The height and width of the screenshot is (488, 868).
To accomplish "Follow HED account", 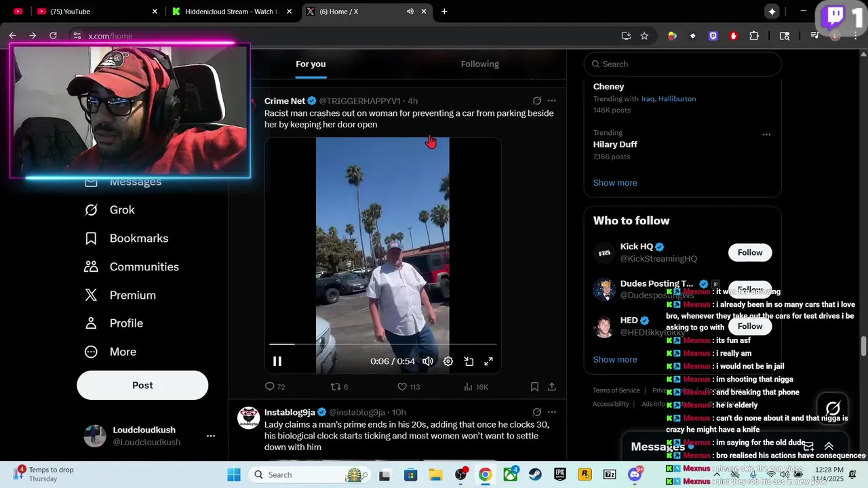I will [750, 326].
